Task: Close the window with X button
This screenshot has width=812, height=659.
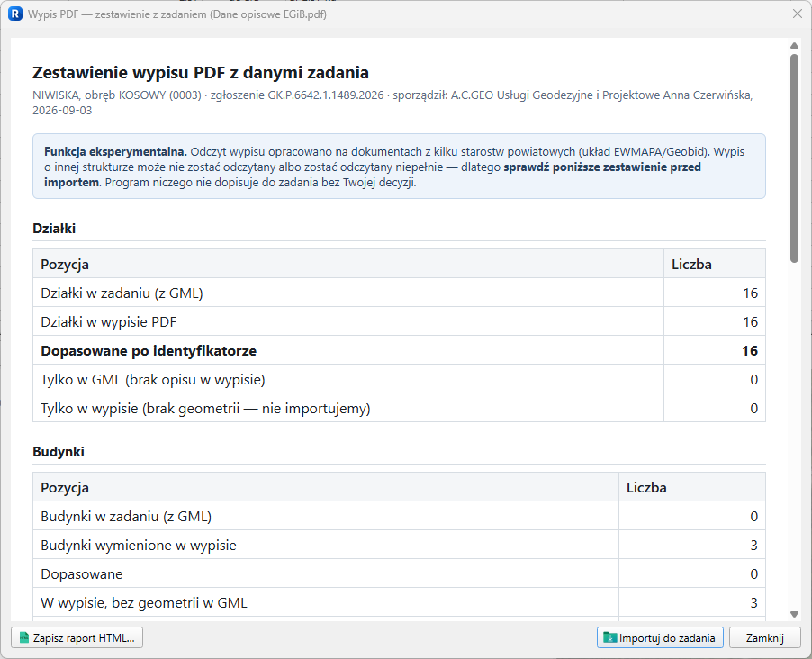Action: pos(798,14)
